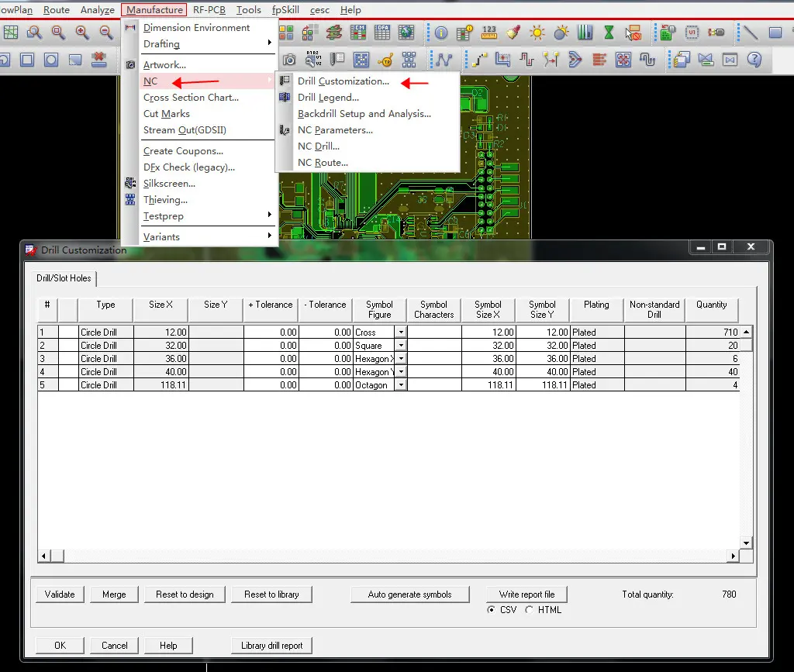Image resolution: width=794 pixels, height=672 pixels.
Task: Click the testpoint TP toolbar icon
Action: point(385,60)
